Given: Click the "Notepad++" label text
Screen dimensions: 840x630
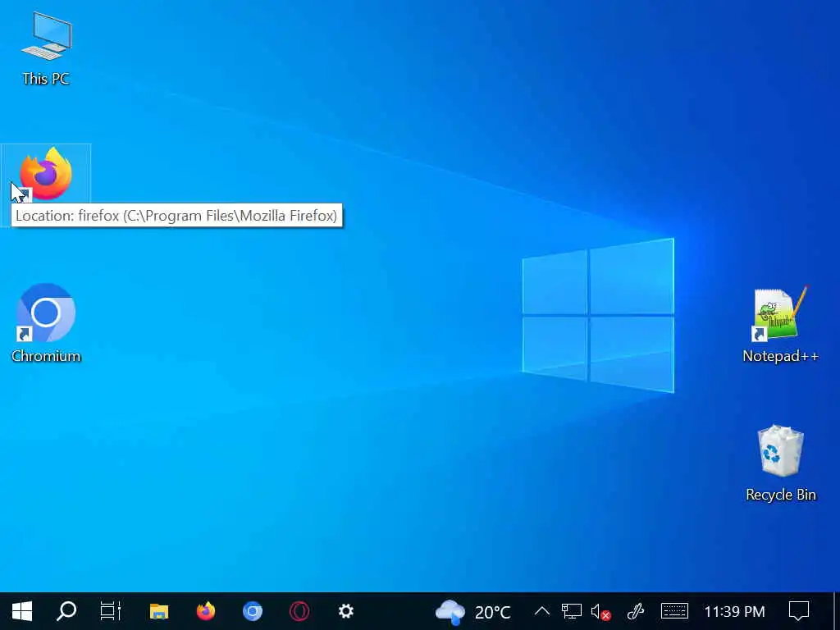Looking at the screenshot, I should 781,356.
